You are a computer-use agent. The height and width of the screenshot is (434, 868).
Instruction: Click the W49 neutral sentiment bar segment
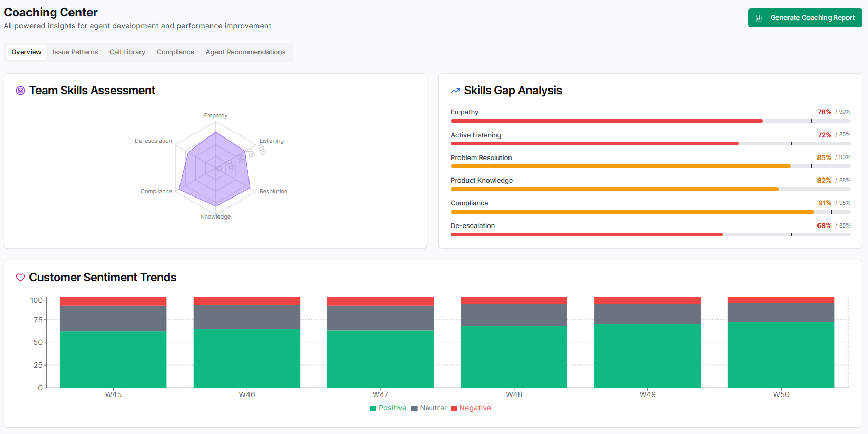click(647, 314)
